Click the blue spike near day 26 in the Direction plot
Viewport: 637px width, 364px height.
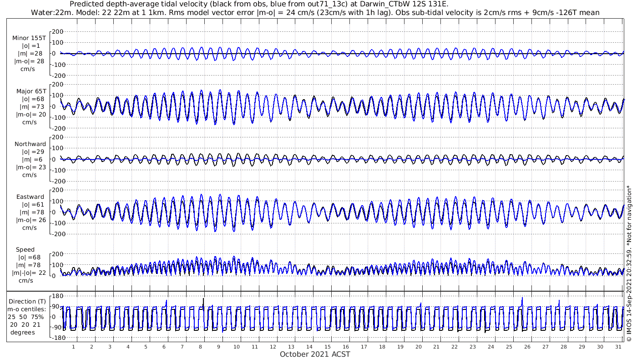(x=522, y=303)
